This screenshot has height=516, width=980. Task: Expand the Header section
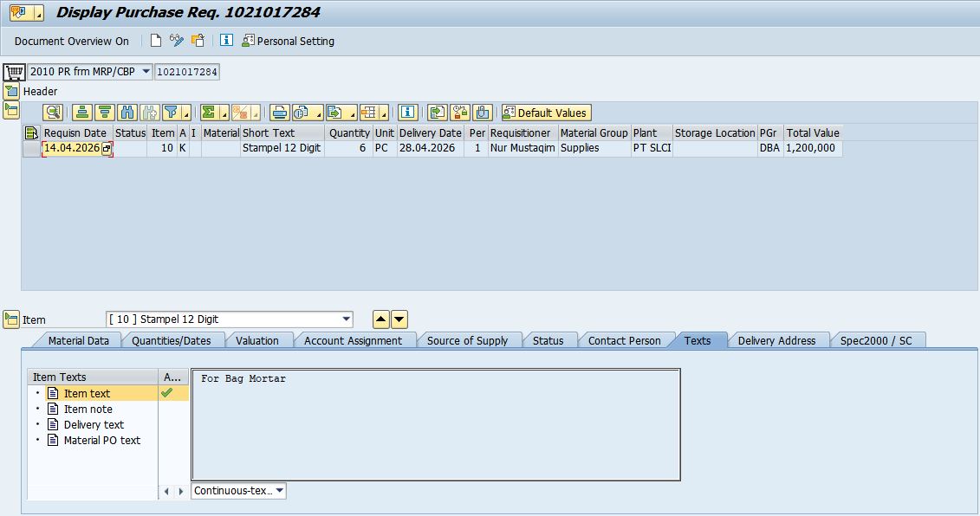click(11, 91)
